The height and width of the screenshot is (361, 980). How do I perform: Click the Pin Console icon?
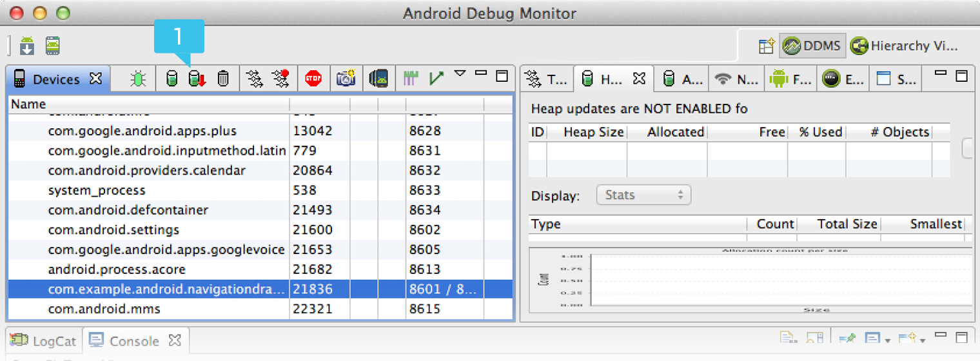click(847, 338)
